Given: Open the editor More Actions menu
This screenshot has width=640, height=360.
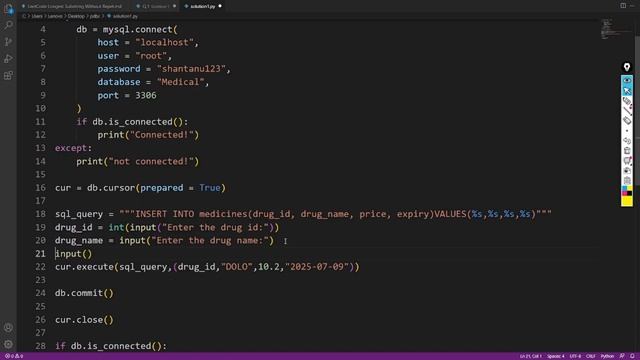Looking at the screenshot, I should click(632, 6).
